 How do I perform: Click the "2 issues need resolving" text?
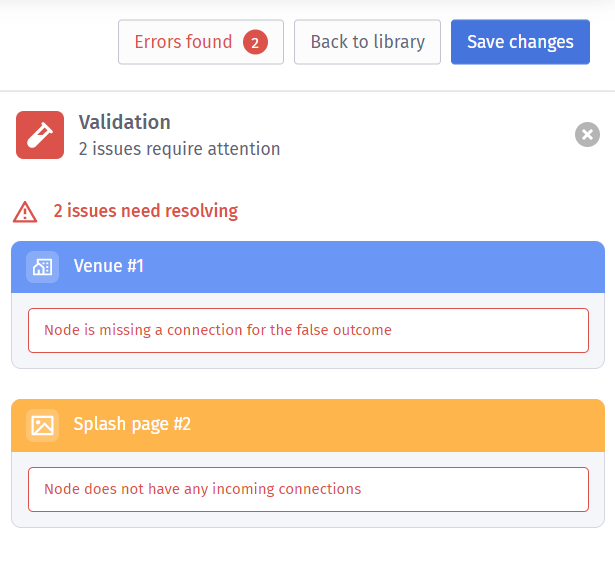pos(146,211)
